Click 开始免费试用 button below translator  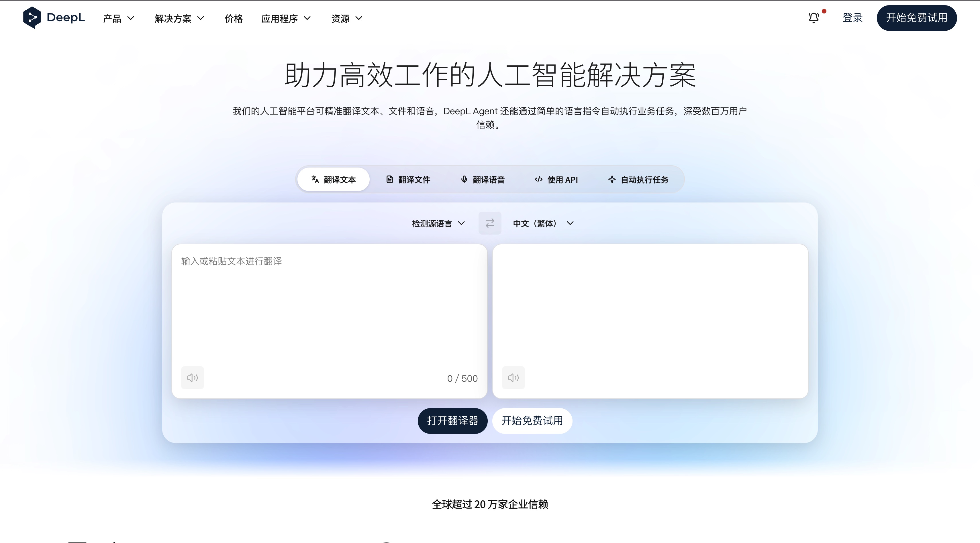532,420
